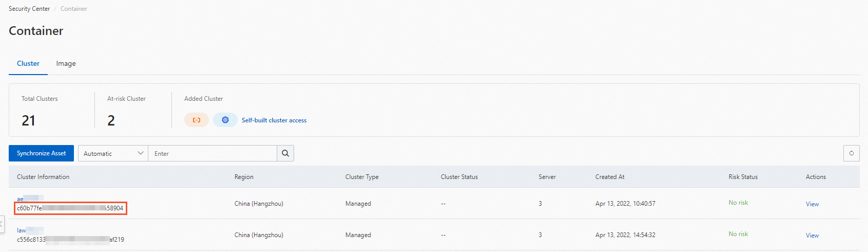Click the Created At column header
868x252 pixels.
pyautogui.click(x=610, y=177)
